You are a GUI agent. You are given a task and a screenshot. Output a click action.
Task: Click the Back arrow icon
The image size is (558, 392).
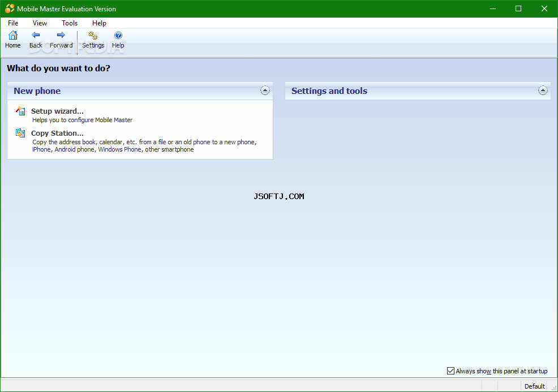[x=36, y=35]
